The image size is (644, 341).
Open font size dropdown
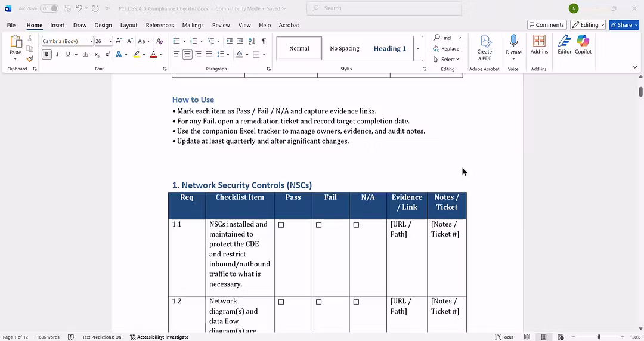point(110,41)
